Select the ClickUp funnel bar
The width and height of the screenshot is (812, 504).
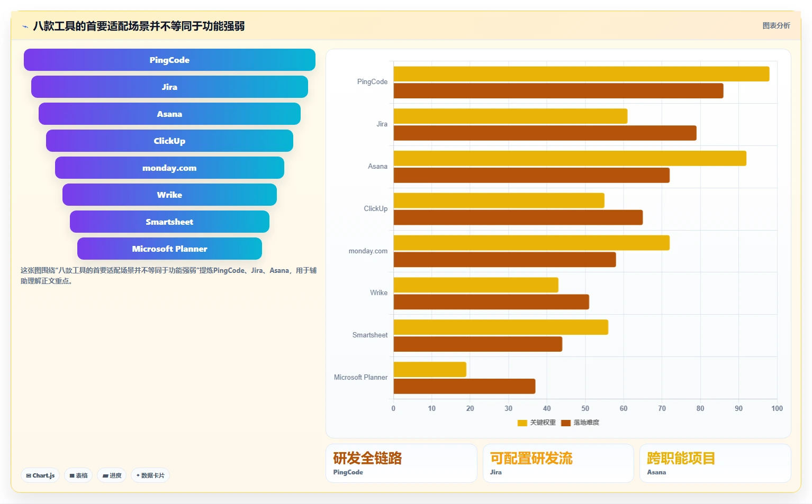click(x=169, y=141)
